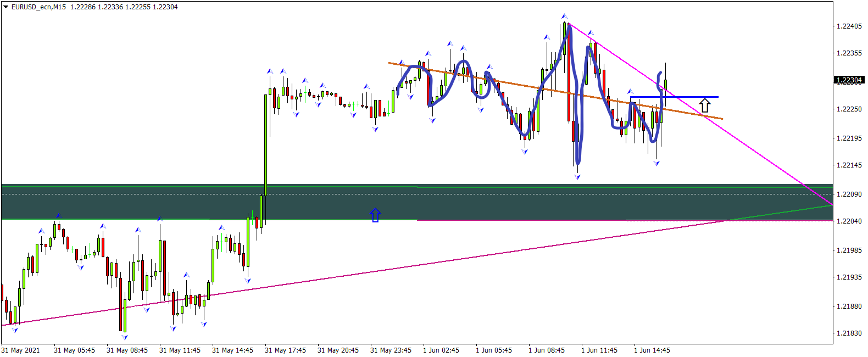Click the 1 Jun 08:45 time label
The width and height of the screenshot is (868, 357).
547,350
